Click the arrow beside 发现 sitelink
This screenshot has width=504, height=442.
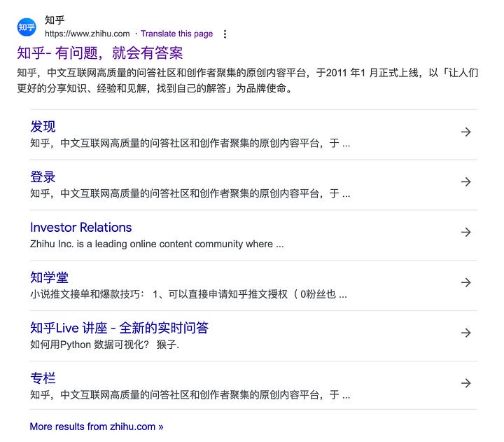[x=465, y=132]
